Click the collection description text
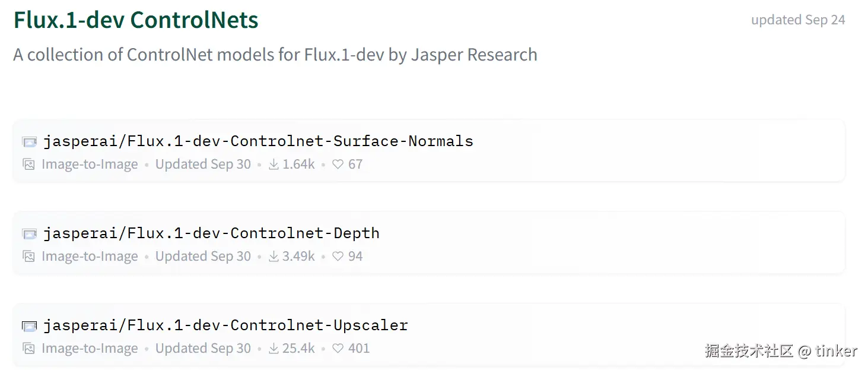 [275, 55]
